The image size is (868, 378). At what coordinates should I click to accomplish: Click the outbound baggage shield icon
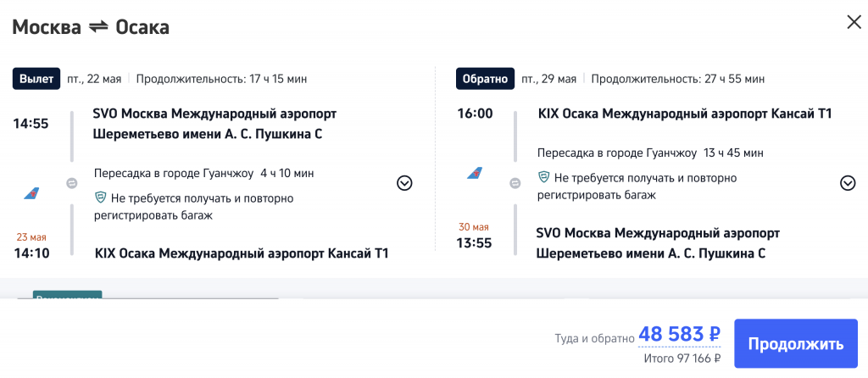tap(100, 197)
